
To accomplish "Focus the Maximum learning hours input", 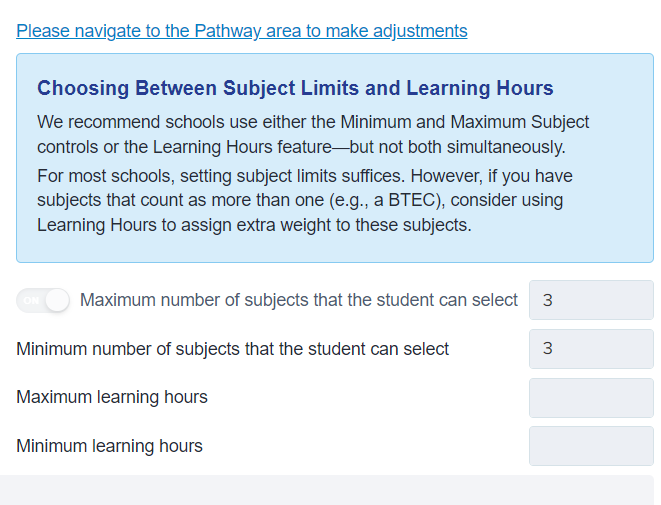I will click(x=590, y=397).
